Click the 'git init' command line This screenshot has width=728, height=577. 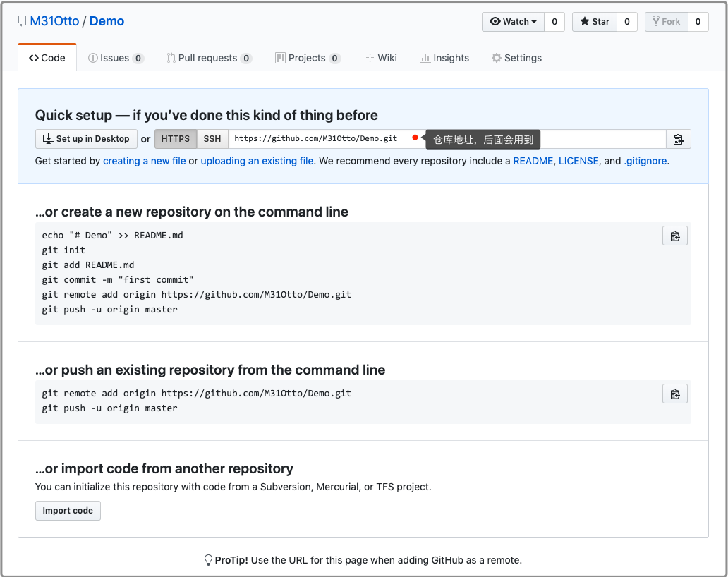(63, 250)
